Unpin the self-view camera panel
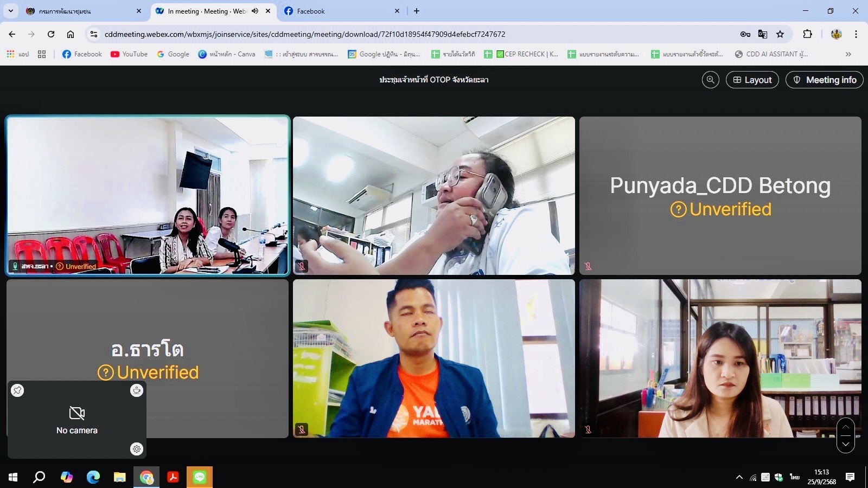Image resolution: width=868 pixels, height=488 pixels. tap(17, 390)
